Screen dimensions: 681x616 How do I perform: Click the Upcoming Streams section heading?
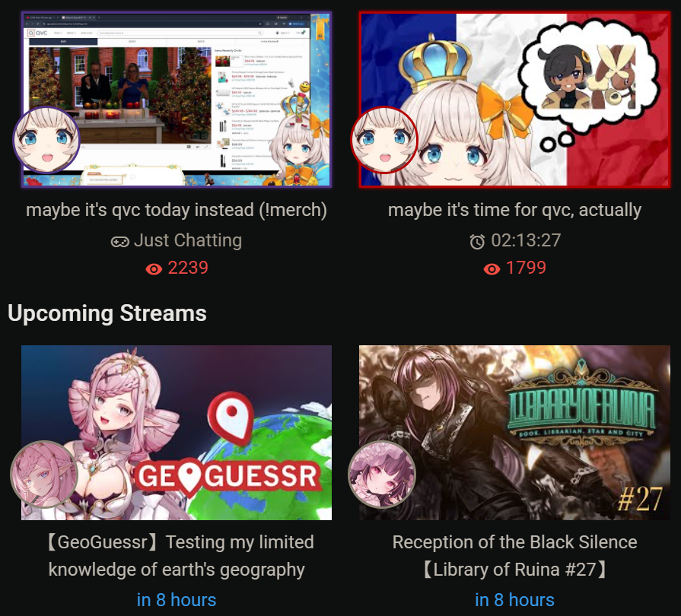(x=107, y=313)
